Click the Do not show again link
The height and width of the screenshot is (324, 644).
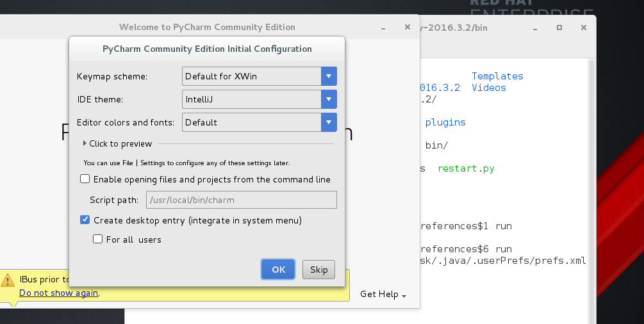click(59, 293)
